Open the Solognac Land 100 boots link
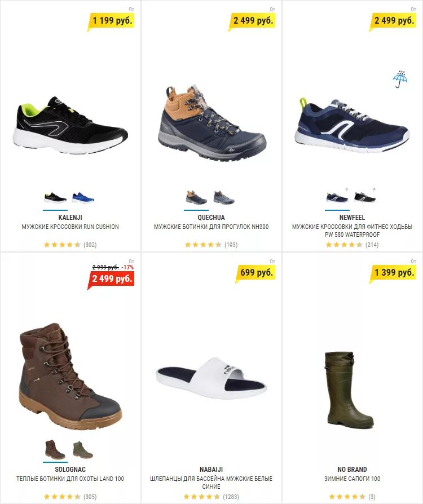 (x=70, y=479)
